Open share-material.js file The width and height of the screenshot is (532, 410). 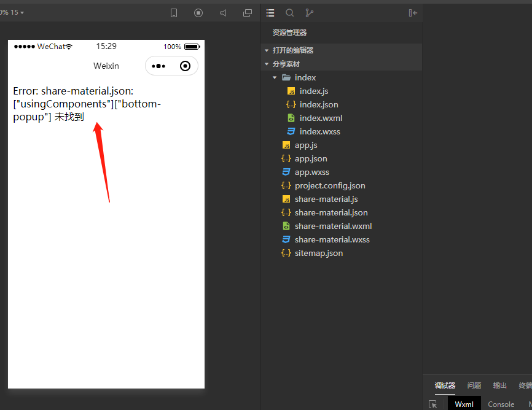tap(341, 199)
